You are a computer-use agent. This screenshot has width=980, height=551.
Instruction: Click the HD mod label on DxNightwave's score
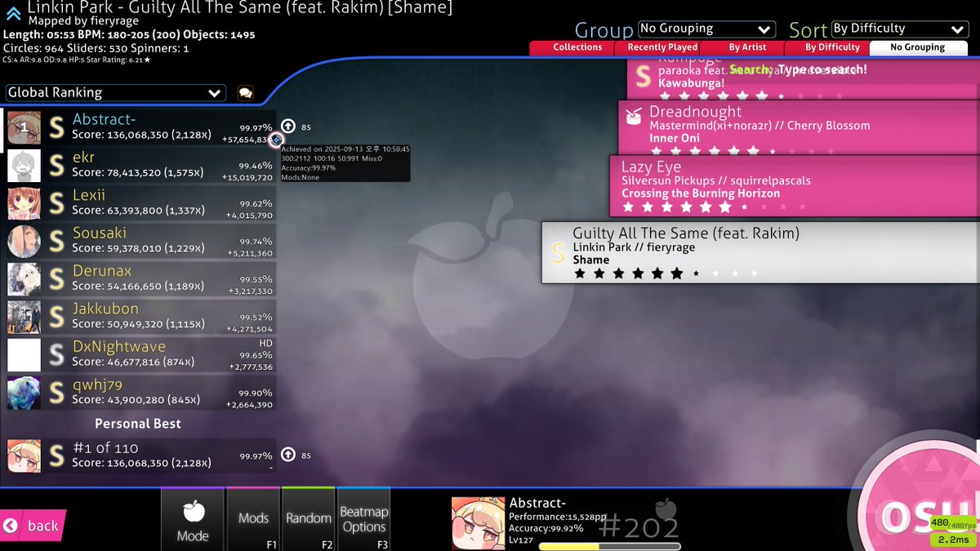[265, 344]
